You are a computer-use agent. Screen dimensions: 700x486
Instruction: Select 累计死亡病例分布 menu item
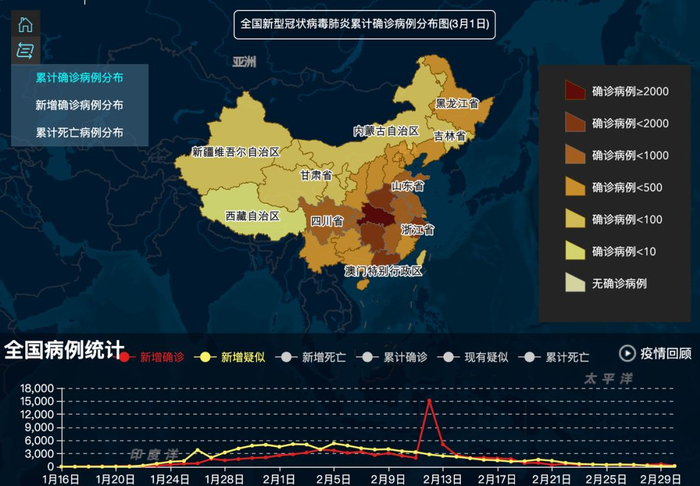click(79, 133)
